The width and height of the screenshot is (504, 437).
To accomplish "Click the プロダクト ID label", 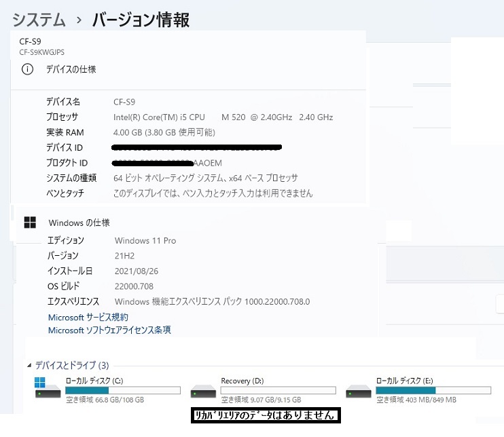I will [x=67, y=163].
